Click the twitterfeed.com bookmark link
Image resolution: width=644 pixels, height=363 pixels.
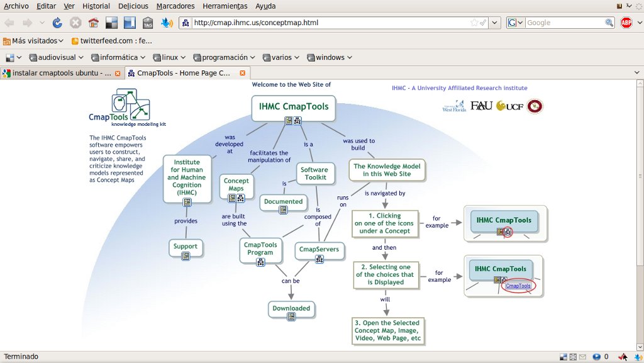pos(112,41)
